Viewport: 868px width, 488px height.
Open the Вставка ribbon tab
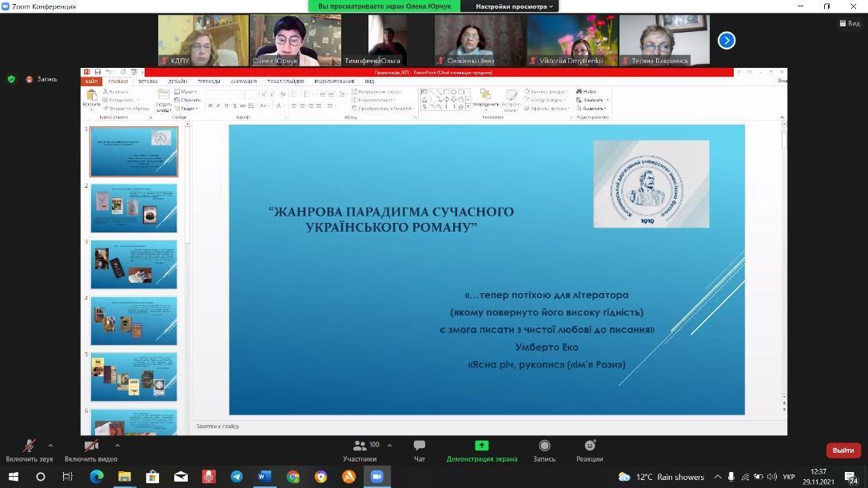[x=148, y=81]
